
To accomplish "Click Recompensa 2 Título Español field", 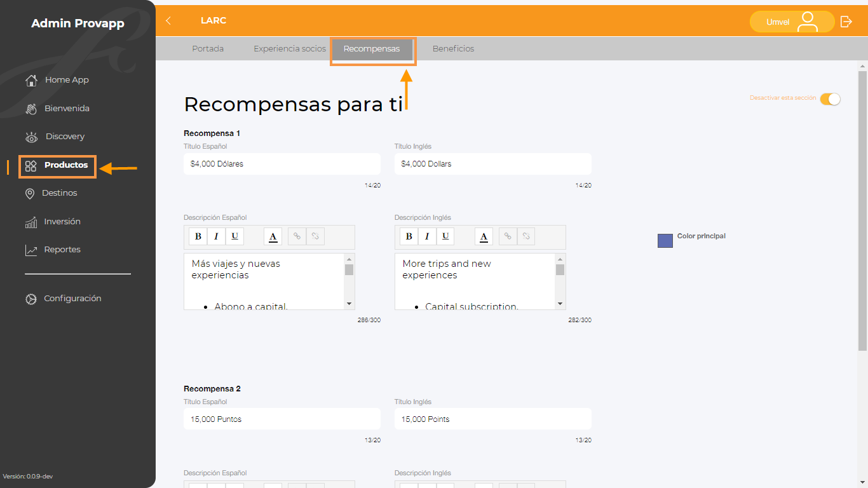I will 282,419.
